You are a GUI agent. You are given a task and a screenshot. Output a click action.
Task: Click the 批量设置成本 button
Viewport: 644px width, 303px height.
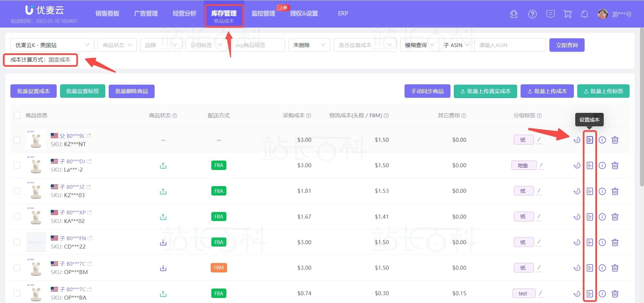(33, 91)
